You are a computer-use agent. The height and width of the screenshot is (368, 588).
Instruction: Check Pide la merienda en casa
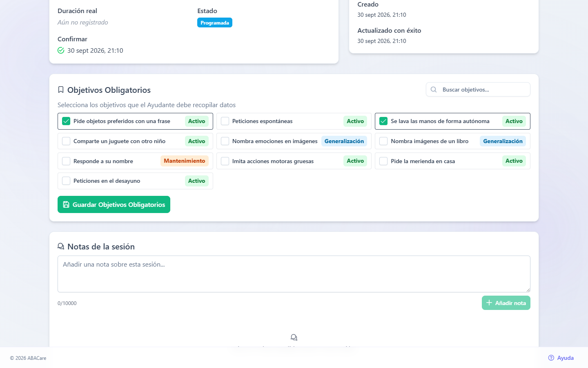point(383,161)
